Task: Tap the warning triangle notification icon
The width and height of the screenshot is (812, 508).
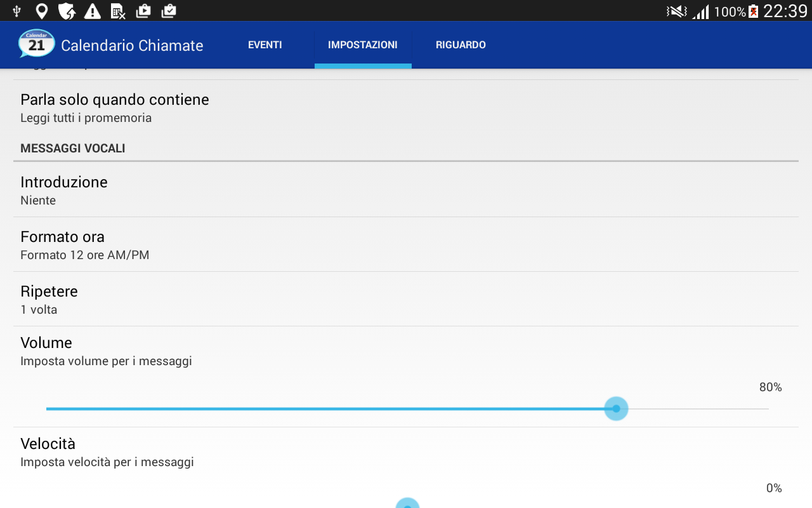Action: click(x=93, y=11)
